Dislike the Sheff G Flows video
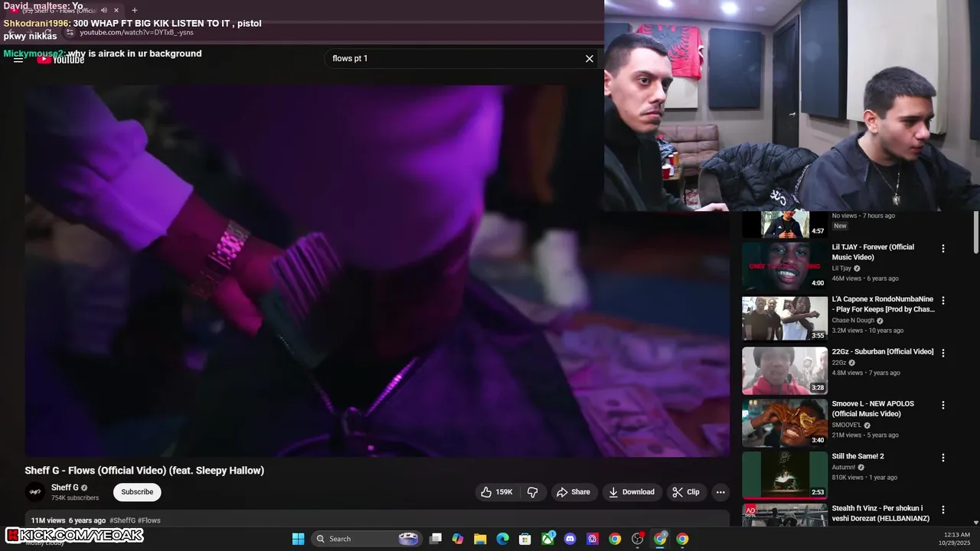The height and width of the screenshot is (551, 980). pos(533,492)
